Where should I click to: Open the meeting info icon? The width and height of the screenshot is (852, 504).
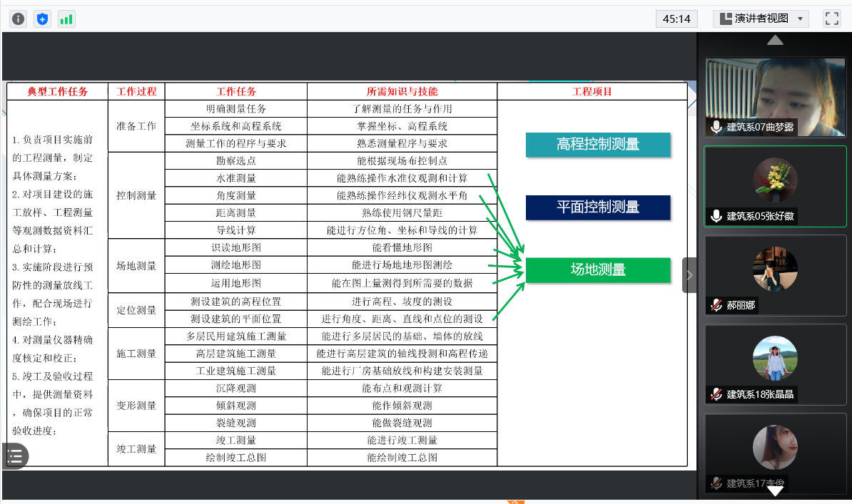[x=18, y=19]
